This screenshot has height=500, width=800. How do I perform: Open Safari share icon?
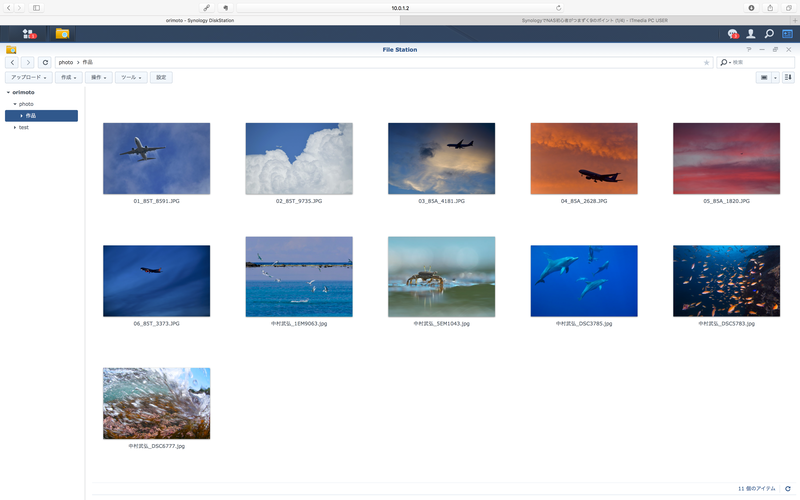(770, 8)
